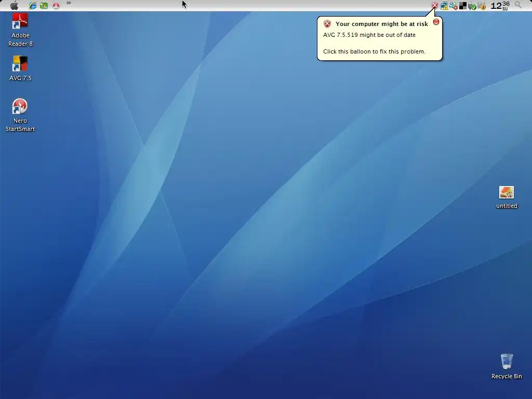Click the 'Your computer might be at risk' title

(382, 24)
